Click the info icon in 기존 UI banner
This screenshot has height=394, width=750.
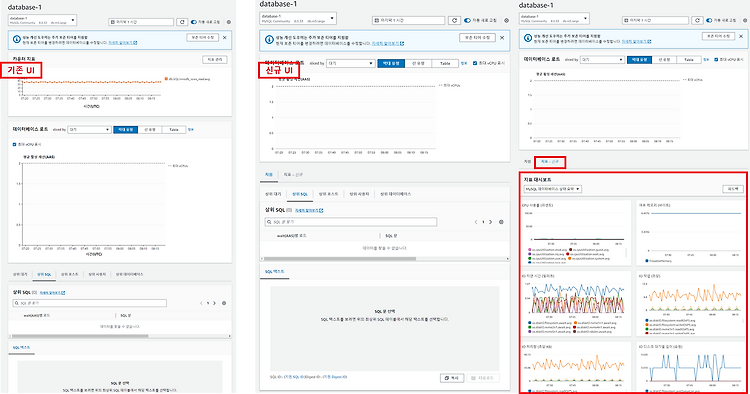16,40
